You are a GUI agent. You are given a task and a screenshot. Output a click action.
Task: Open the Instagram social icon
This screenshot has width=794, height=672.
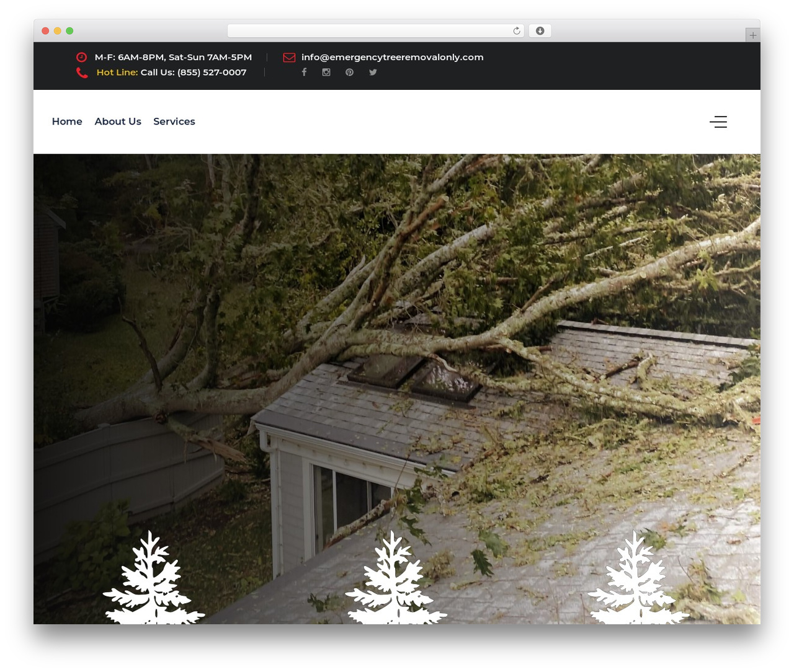[x=326, y=72]
